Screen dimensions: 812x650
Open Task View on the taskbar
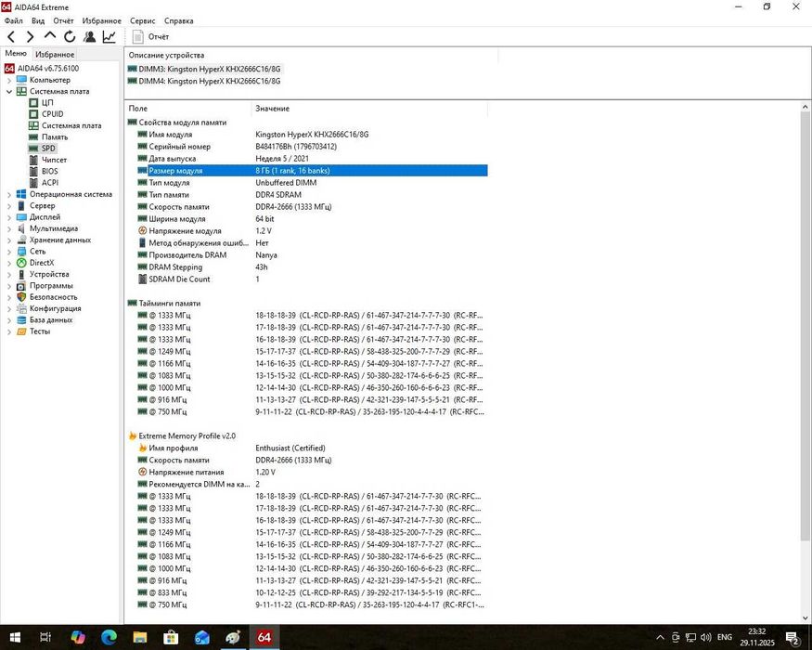tap(45, 637)
